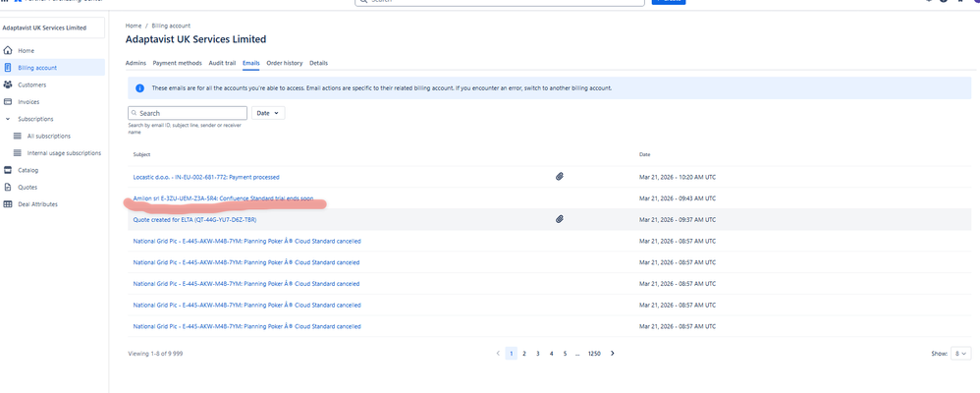Open Locastic d.o.o. Payment processed email
980x393 pixels.
click(x=206, y=177)
